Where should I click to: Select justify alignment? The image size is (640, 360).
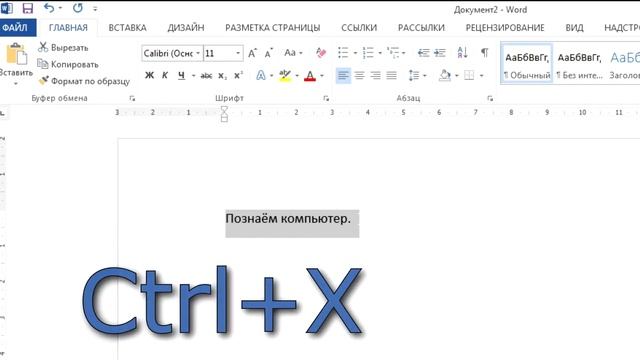(x=391, y=76)
